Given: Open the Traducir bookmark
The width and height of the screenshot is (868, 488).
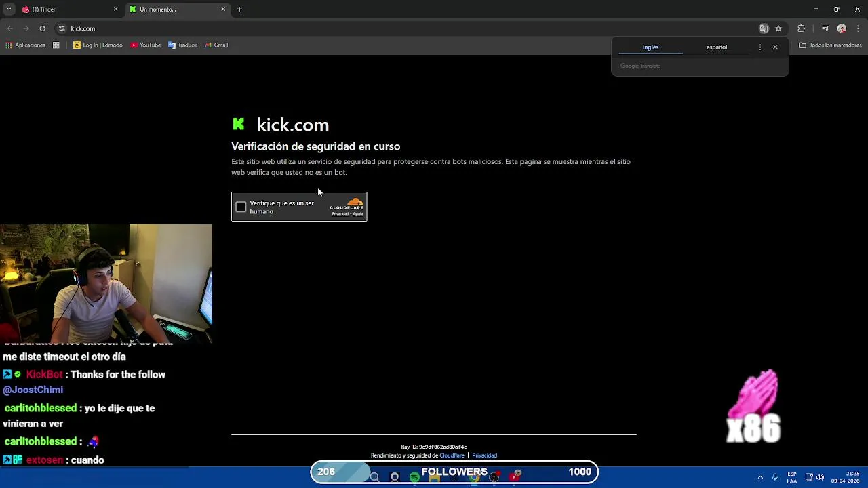Looking at the screenshot, I should [182, 45].
